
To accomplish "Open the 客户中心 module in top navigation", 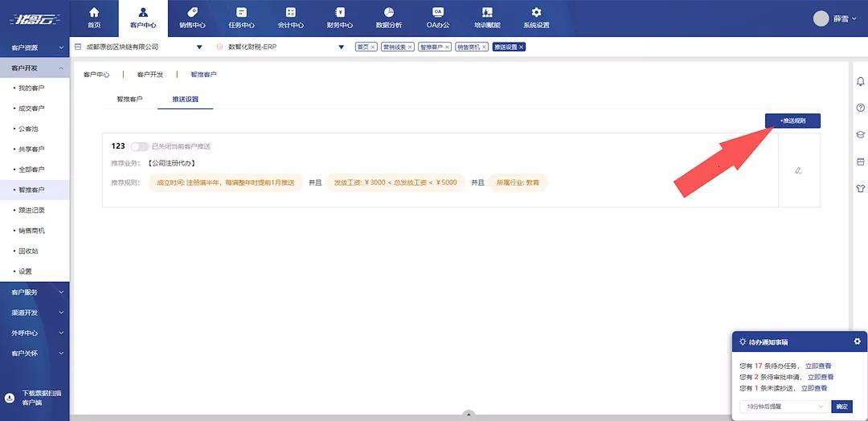I will tap(143, 18).
